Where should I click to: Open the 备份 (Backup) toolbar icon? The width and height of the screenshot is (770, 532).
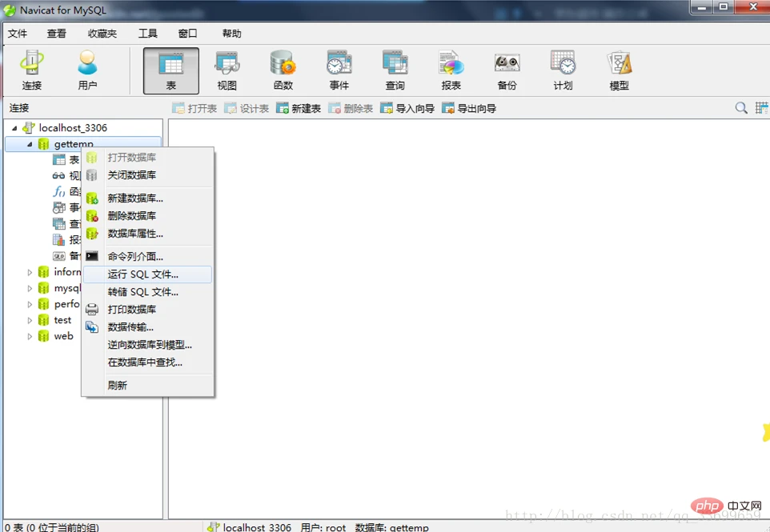(507, 70)
